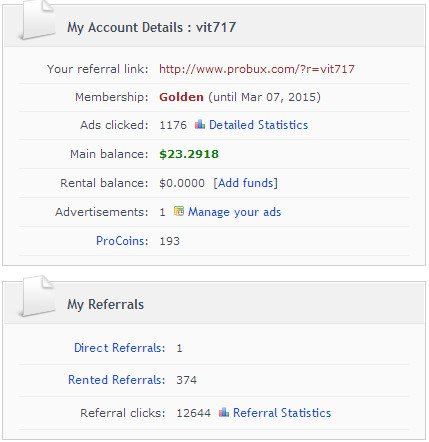
Task: Click the page icon next to My Account Details
Action: pyautogui.click(x=37, y=20)
